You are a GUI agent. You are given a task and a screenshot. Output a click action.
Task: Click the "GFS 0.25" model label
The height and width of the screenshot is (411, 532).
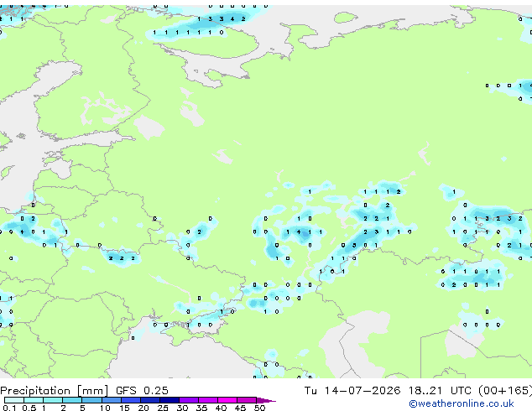pyautogui.click(x=142, y=391)
